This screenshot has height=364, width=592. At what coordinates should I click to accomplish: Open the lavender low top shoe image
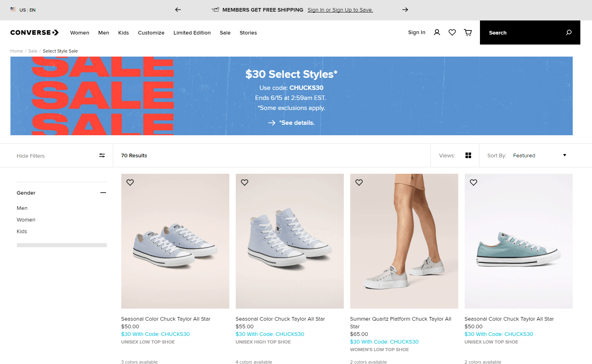click(x=175, y=241)
